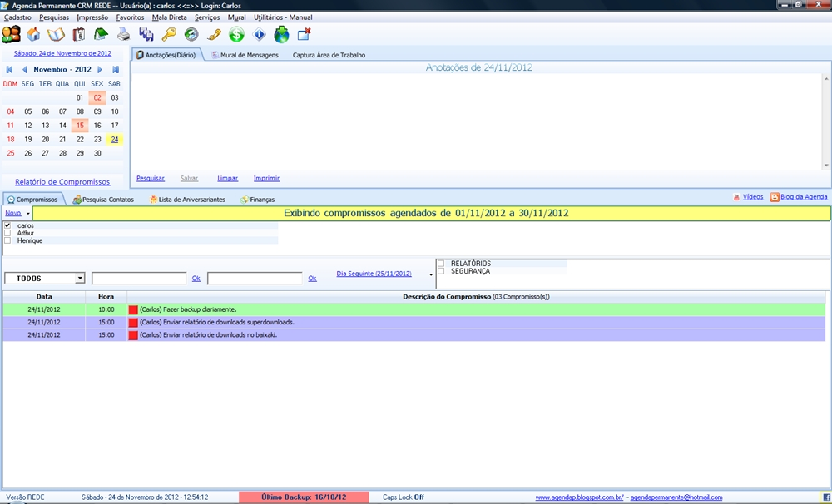Open the Blog da Agenda link

tap(804, 197)
